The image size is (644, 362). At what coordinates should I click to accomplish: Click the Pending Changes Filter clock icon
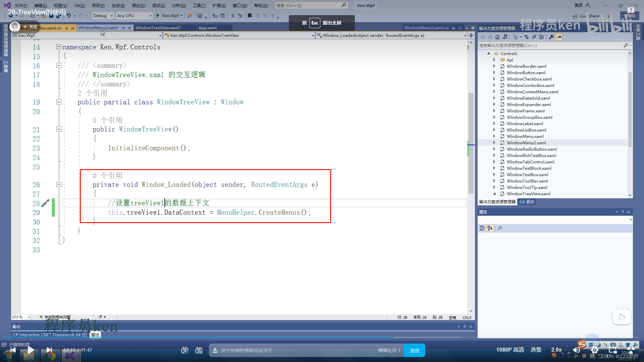(516, 37)
